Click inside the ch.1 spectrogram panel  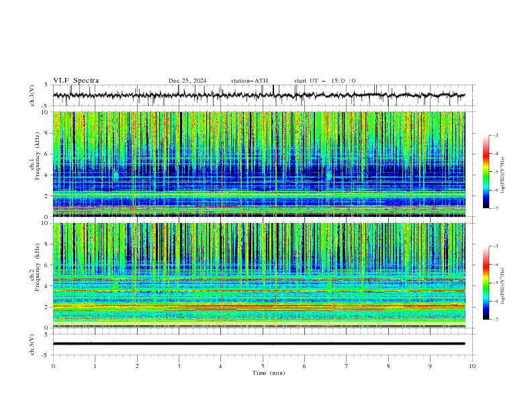pyautogui.click(x=259, y=164)
